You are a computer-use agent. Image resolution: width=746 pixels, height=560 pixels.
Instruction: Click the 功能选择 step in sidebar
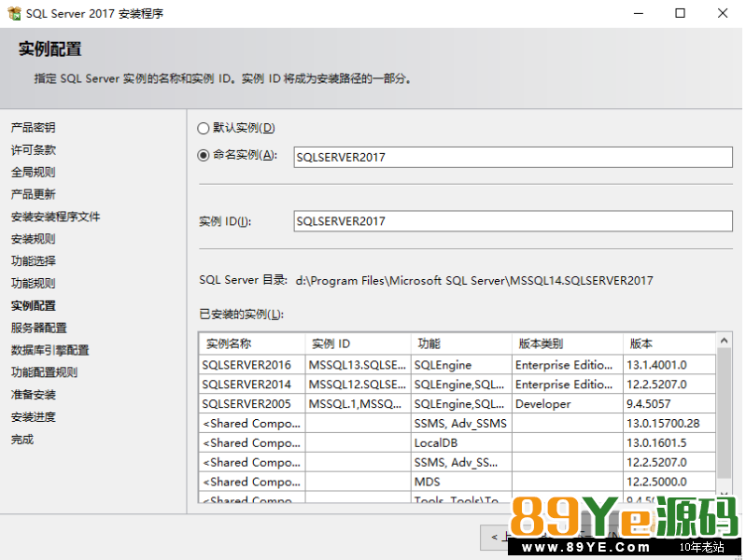(34, 260)
